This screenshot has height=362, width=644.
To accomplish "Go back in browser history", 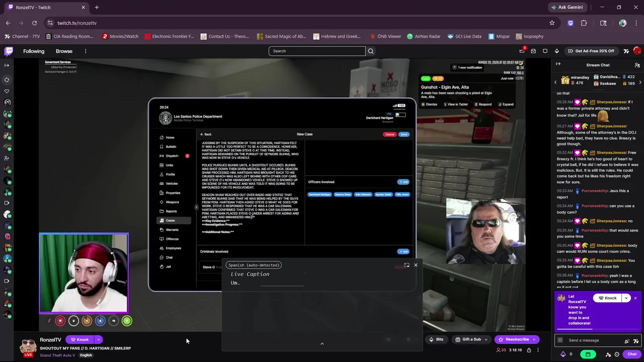I will 8,23.
